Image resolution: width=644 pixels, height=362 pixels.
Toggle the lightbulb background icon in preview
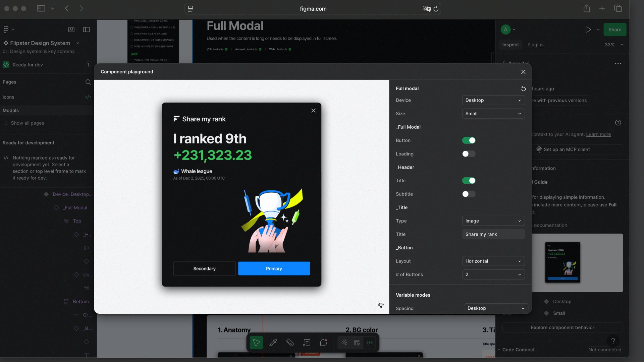381,305
